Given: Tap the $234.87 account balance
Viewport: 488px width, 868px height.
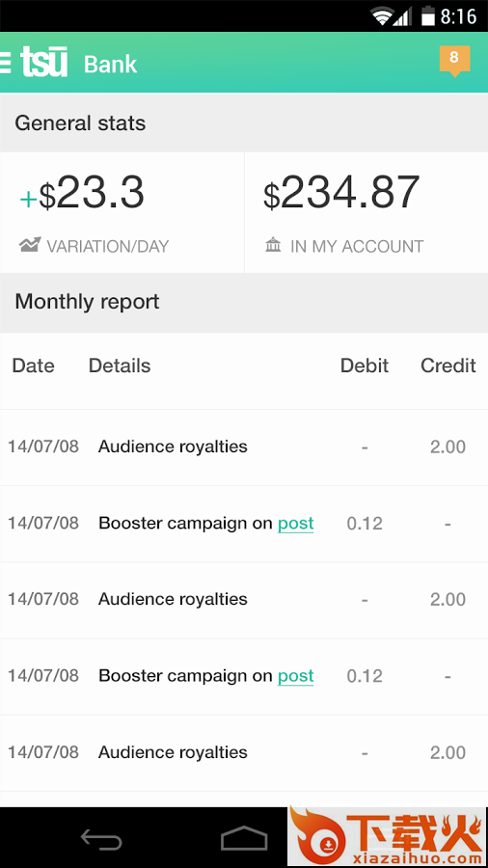Looking at the screenshot, I should coord(340,193).
